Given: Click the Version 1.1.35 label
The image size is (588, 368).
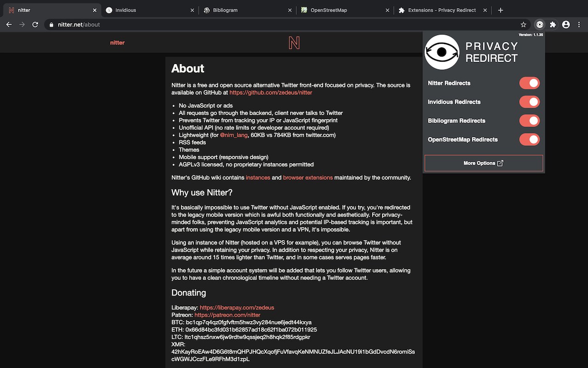Looking at the screenshot, I should pos(531,35).
